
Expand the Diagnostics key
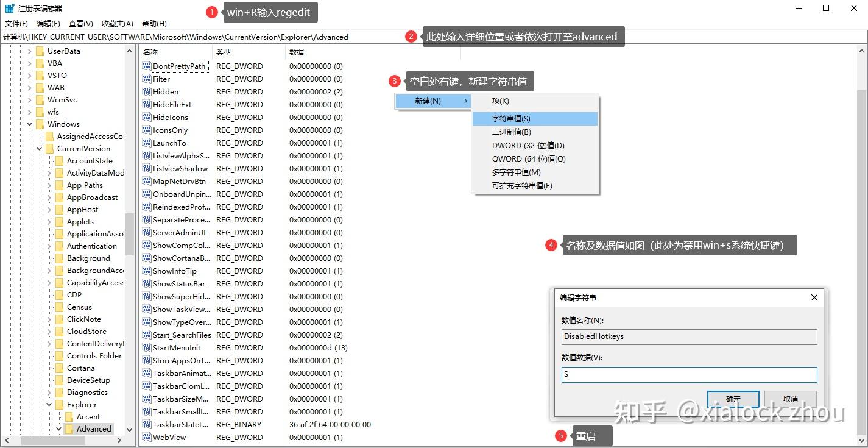49,393
